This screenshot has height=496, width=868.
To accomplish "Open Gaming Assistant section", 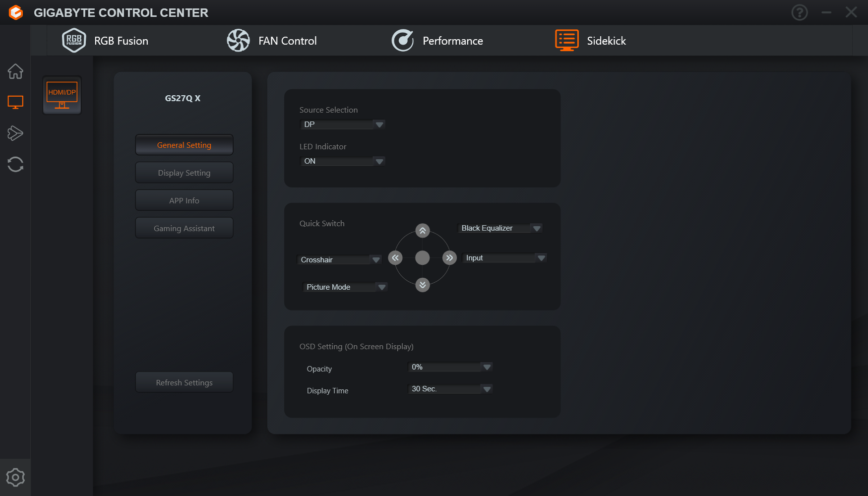I will 185,228.
